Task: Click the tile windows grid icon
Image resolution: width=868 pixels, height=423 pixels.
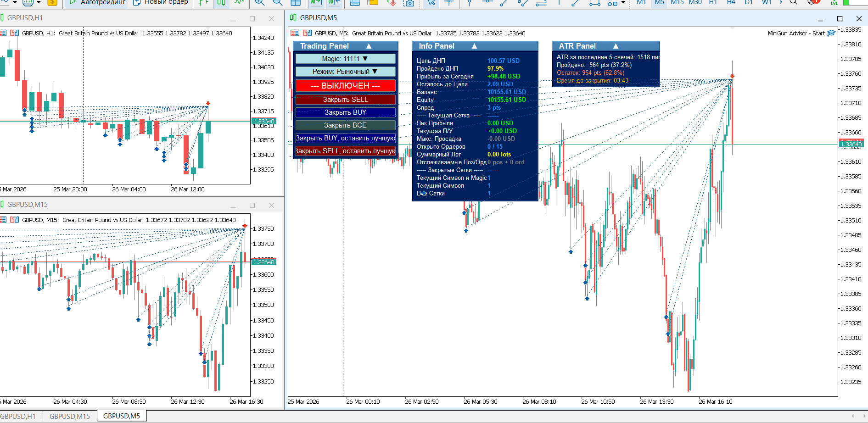Action: pos(296,2)
